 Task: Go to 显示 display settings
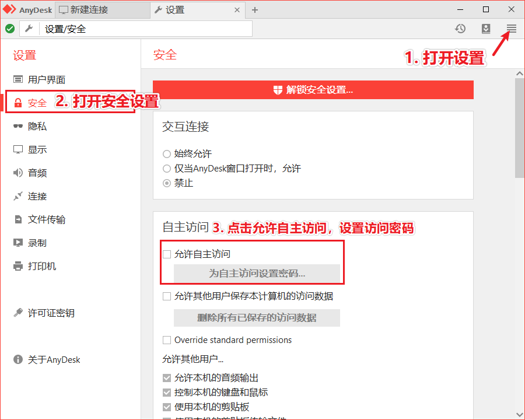point(37,150)
